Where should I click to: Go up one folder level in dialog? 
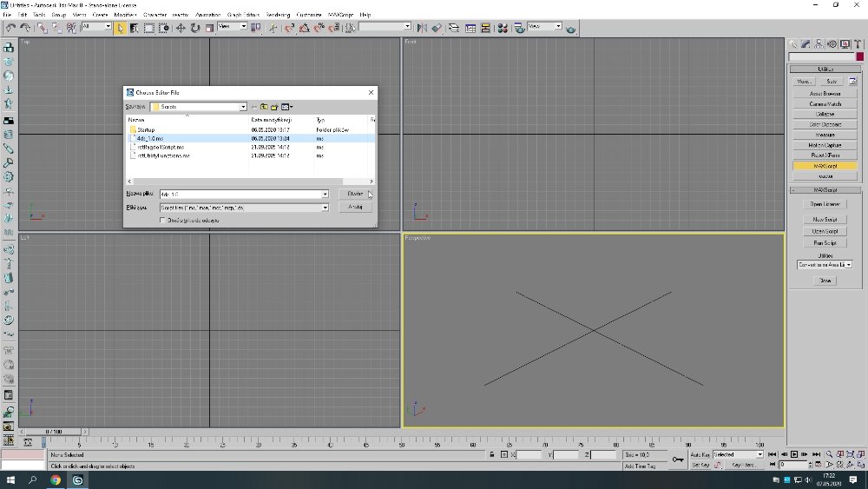click(x=263, y=107)
